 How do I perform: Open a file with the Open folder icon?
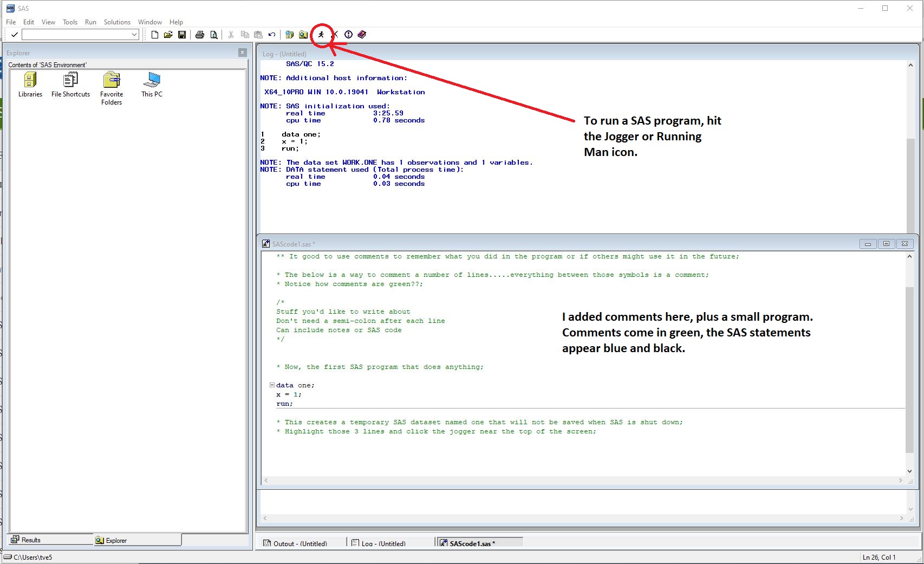[168, 35]
